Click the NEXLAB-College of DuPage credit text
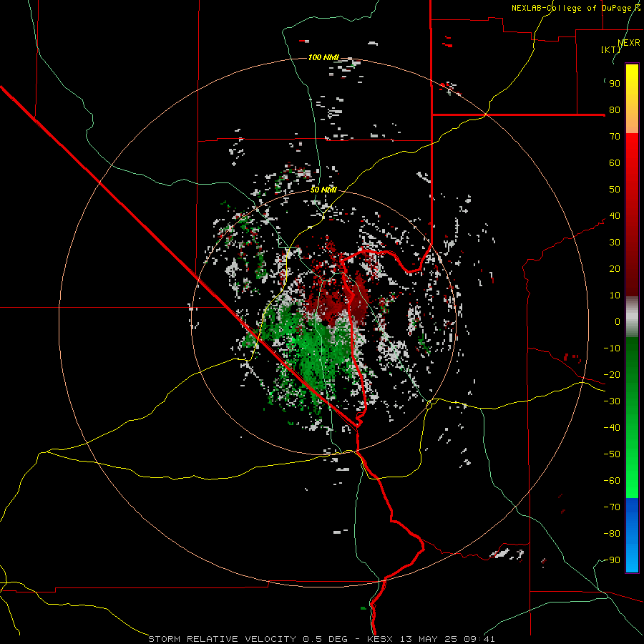The height and width of the screenshot is (644, 644). click(x=576, y=8)
